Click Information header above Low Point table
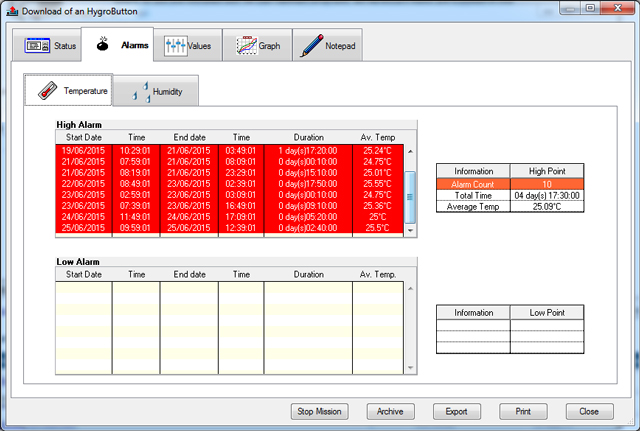 point(473,313)
